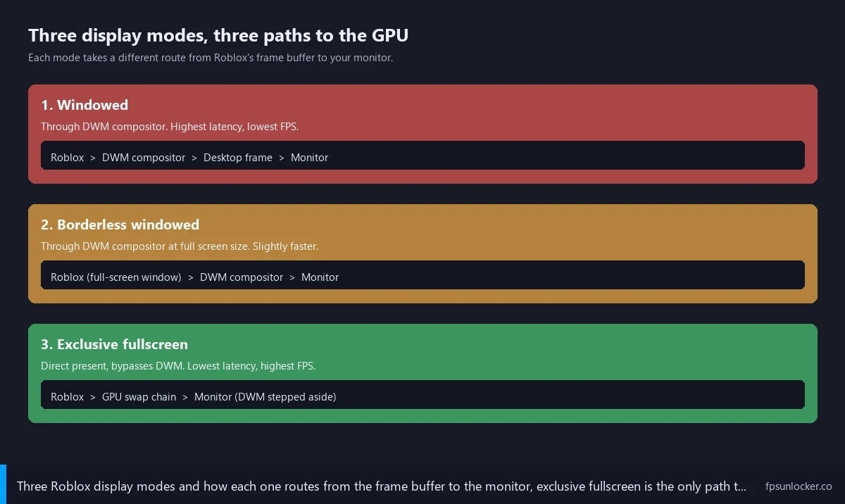Open the fpsunlocker.co link
The height and width of the screenshot is (504, 845).
[799, 486]
